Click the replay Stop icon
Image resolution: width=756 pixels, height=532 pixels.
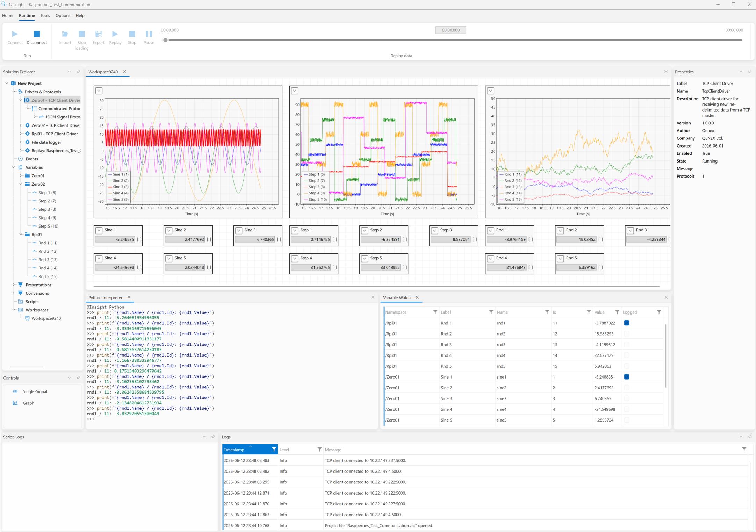click(132, 34)
